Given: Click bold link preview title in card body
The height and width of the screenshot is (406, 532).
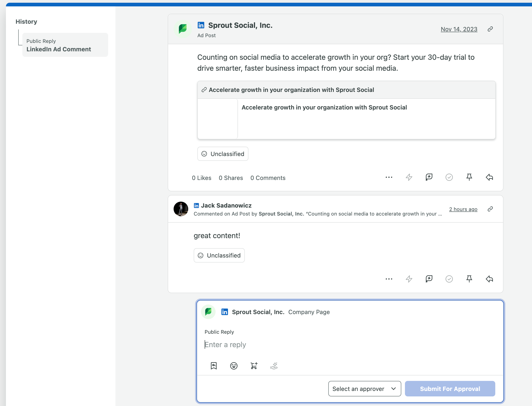Looking at the screenshot, I should [x=324, y=107].
